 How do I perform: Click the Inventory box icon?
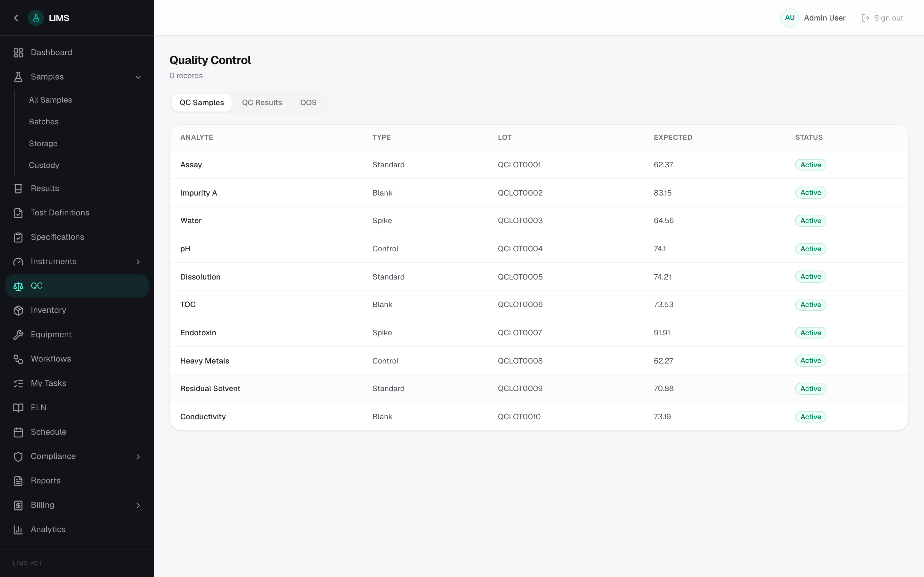(18, 310)
